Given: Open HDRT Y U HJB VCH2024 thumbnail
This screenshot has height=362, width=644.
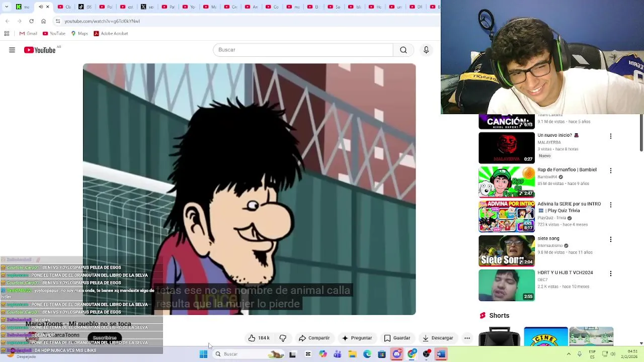Looking at the screenshot, I should (507, 285).
